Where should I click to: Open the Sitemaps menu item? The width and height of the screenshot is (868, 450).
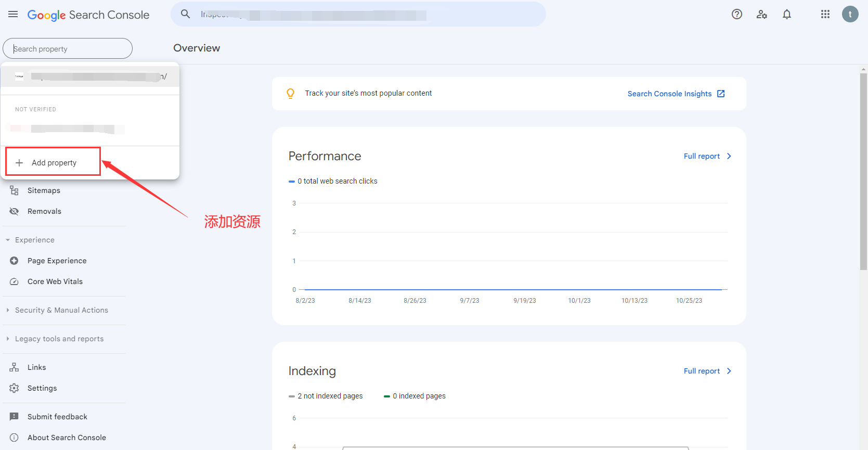coord(44,190)
